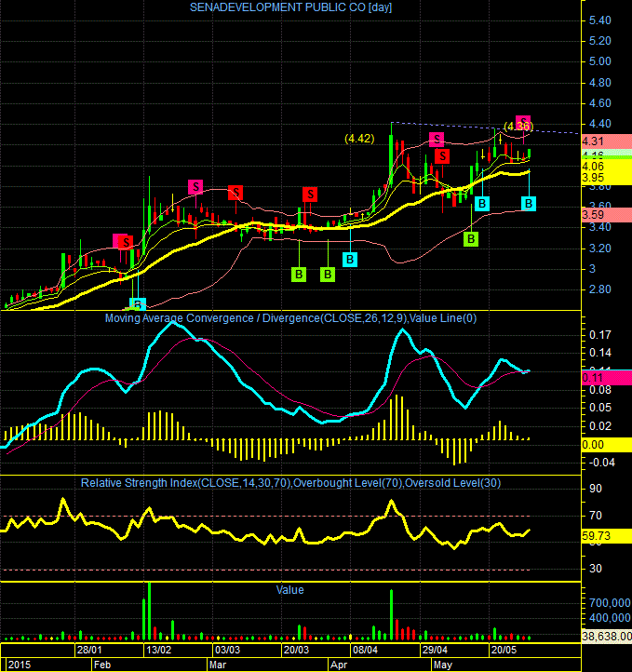632x672 pixels.
Task: Select the 13/02 date on the time axis
Action: click(x=158, y=650)
